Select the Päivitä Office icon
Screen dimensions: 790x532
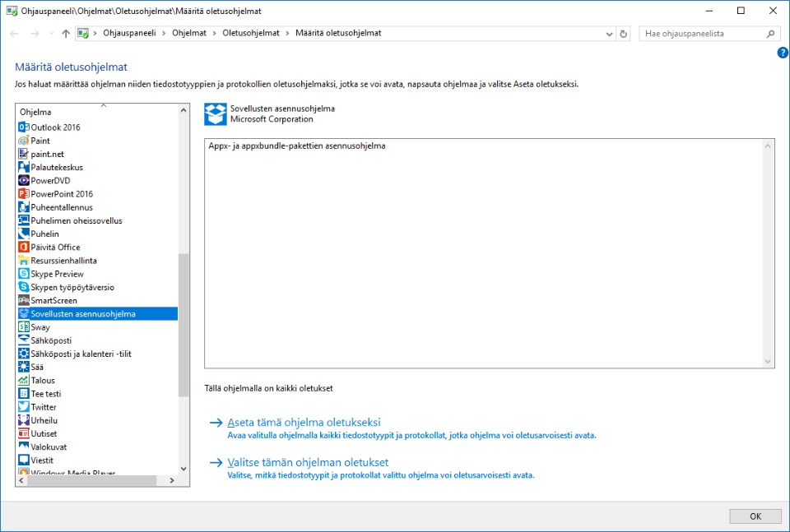pyautogui.click(x=23, y=247)
